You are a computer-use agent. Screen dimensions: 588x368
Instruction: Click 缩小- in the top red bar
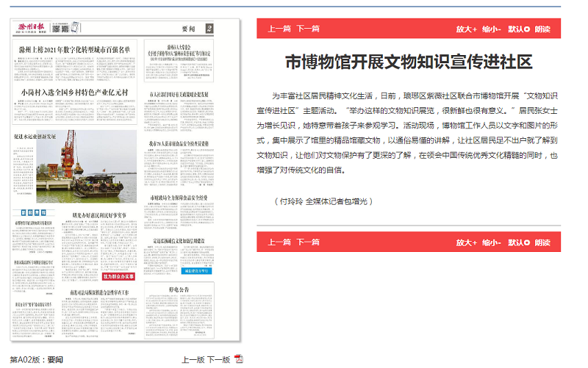coord(492,29)
